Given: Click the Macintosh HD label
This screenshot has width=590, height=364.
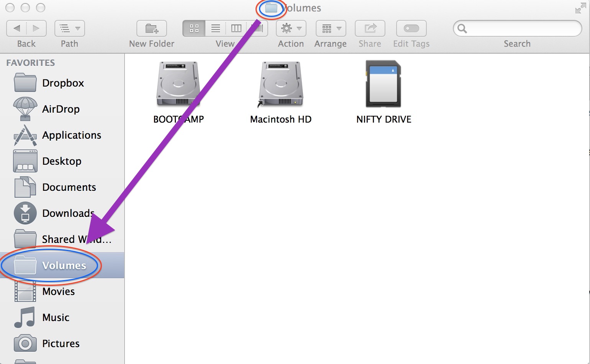Looking at the screenshot, I should point(281,120).
